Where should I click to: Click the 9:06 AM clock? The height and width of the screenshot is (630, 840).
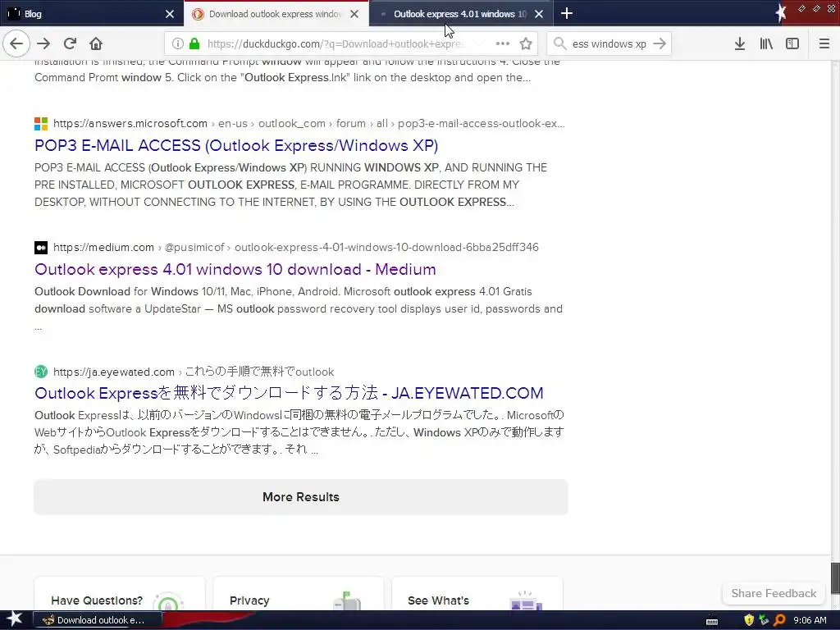(810, 620)
